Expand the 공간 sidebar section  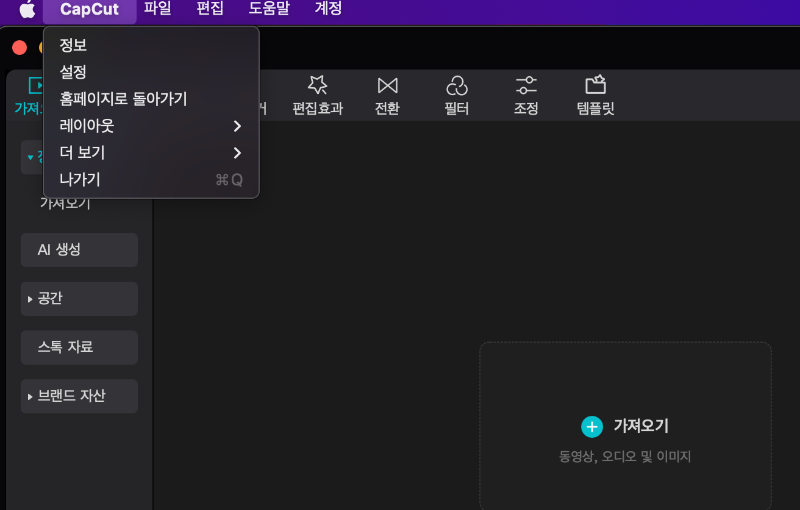79,299
